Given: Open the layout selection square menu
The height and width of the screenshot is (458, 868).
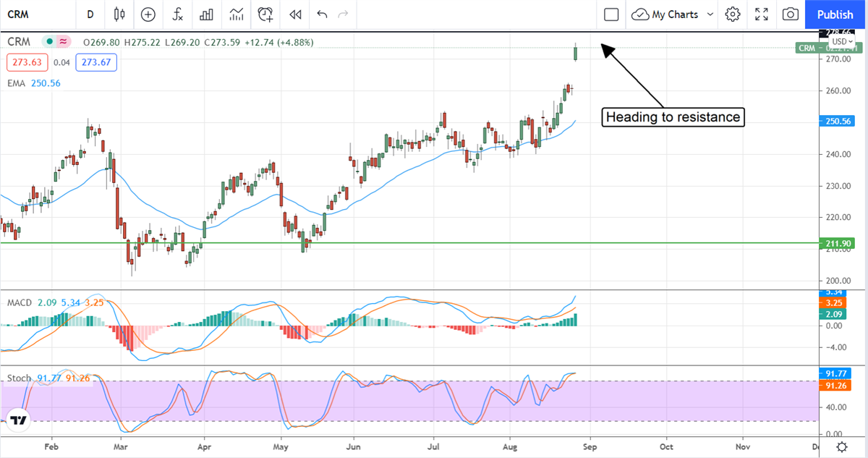Looking at the screenshot, I should pos(611,14).
